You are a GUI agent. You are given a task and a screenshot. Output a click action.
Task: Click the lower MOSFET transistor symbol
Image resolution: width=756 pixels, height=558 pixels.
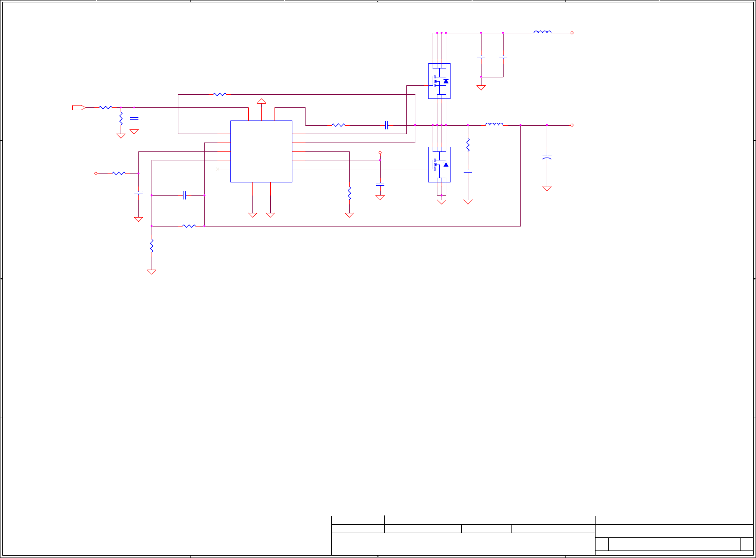[x=440, y=165]
